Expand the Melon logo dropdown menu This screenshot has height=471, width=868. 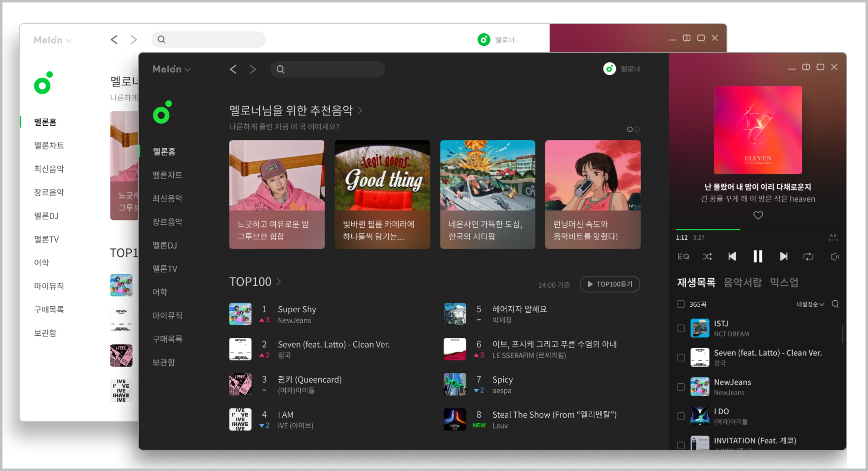pyautogui.click(x=171, y=70)
